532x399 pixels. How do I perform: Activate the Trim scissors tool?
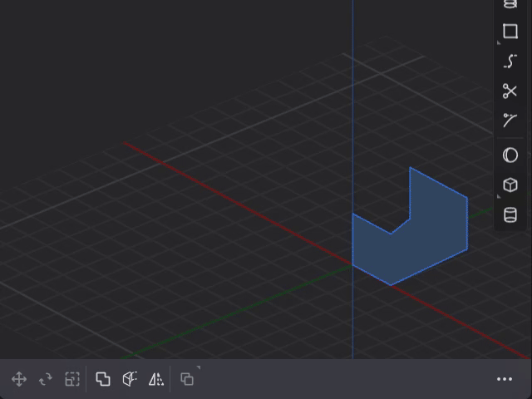click(x=510, y=91)
